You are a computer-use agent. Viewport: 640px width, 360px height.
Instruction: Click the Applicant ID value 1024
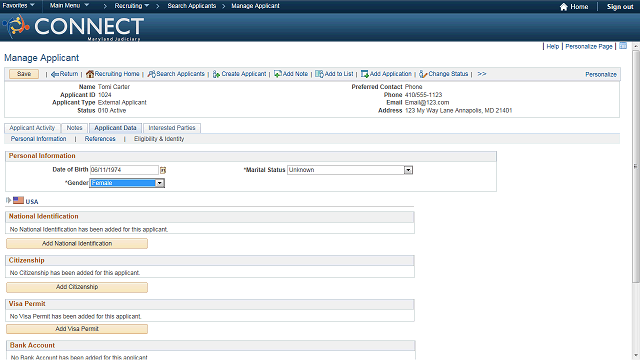104,95
